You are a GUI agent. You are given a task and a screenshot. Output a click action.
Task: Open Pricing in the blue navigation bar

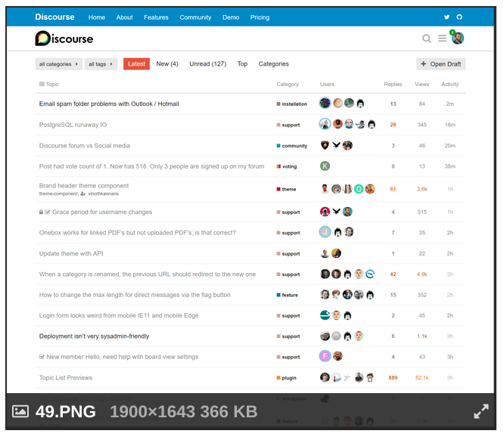[x=260, y=17]
